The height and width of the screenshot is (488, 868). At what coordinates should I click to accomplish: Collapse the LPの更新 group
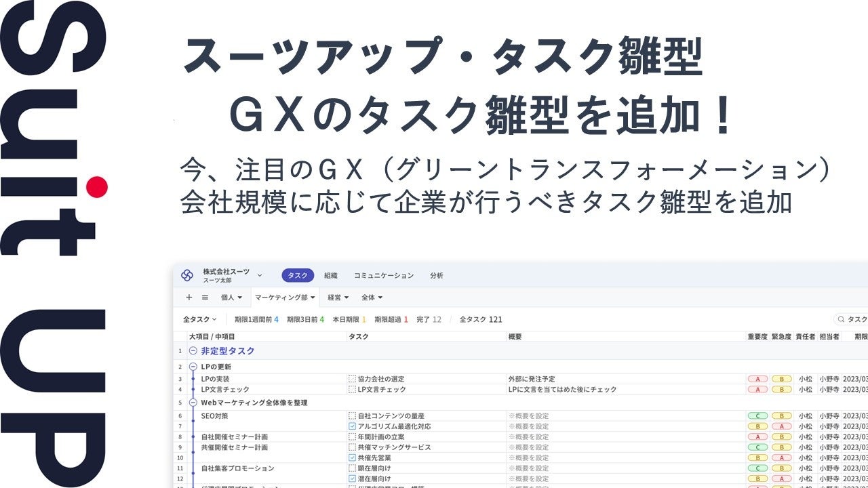(193, 367)
